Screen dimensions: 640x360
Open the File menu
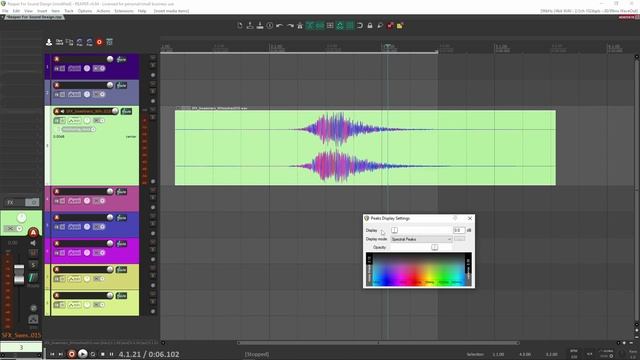5,11
